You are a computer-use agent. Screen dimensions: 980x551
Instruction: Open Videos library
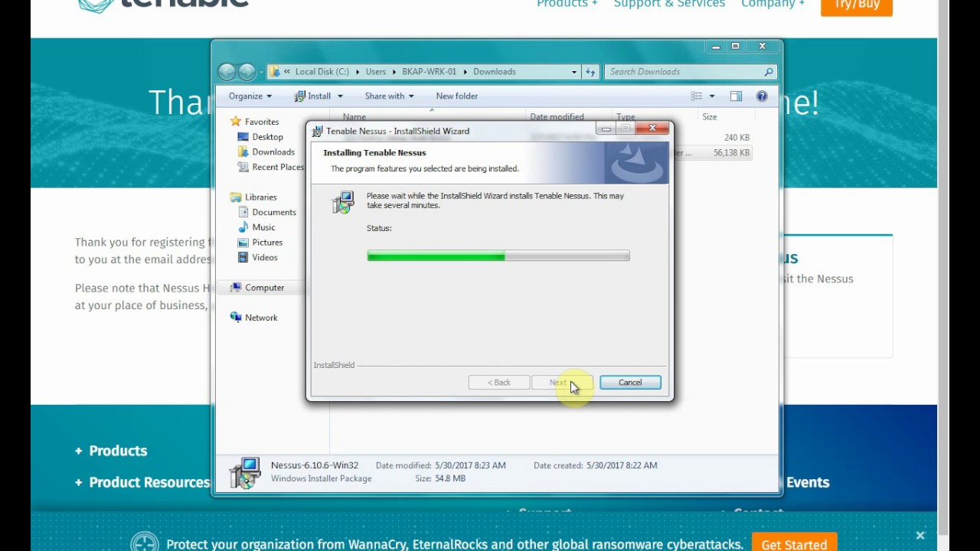(x=265, y=258)
